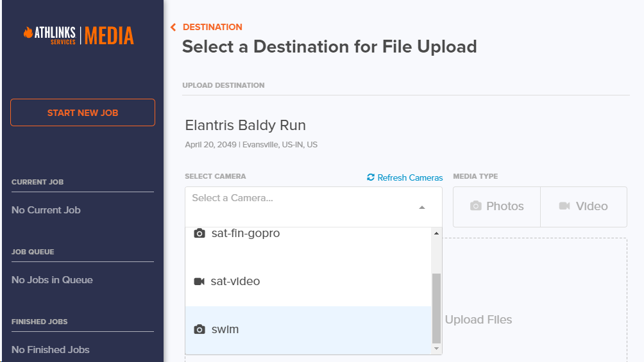The width and height of the screenshot is (644, 362).
Task: Choose Video as the media type
Action: click(x=584, y=206)
